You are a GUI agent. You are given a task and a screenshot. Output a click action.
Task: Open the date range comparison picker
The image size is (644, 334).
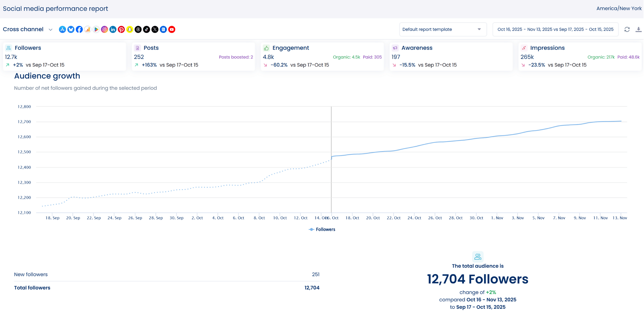point(555,29)
